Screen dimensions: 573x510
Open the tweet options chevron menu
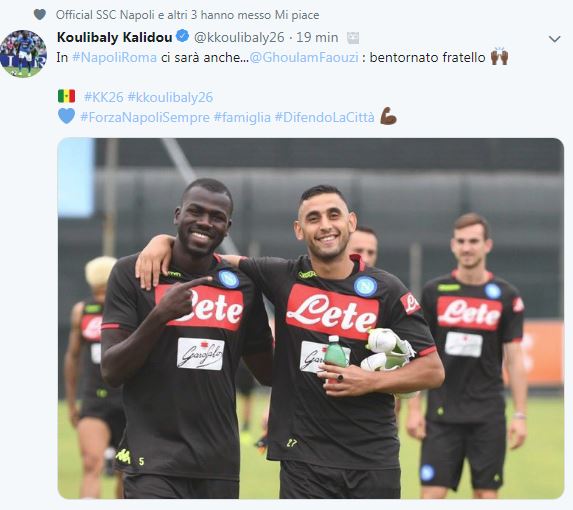(555, 39)
